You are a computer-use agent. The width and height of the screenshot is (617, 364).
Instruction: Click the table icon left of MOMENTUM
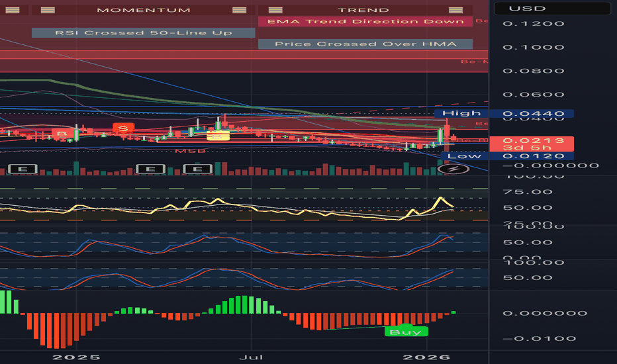click(x=48, y=10)
